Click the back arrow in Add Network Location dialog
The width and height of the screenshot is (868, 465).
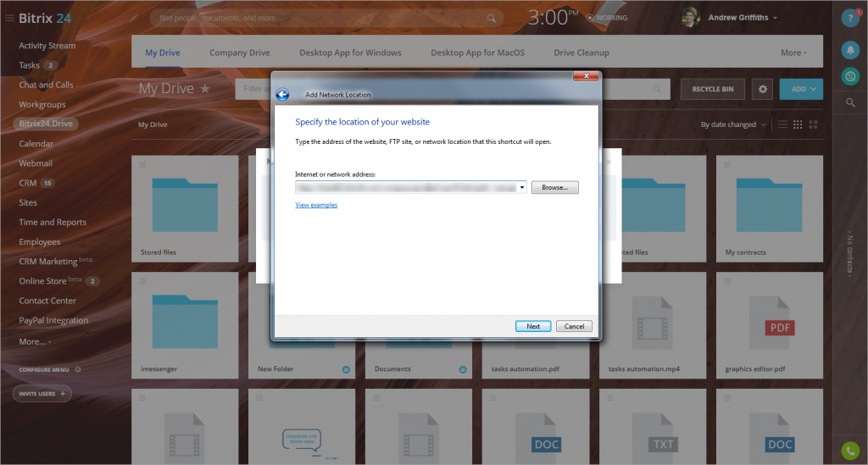click(282, 95)
